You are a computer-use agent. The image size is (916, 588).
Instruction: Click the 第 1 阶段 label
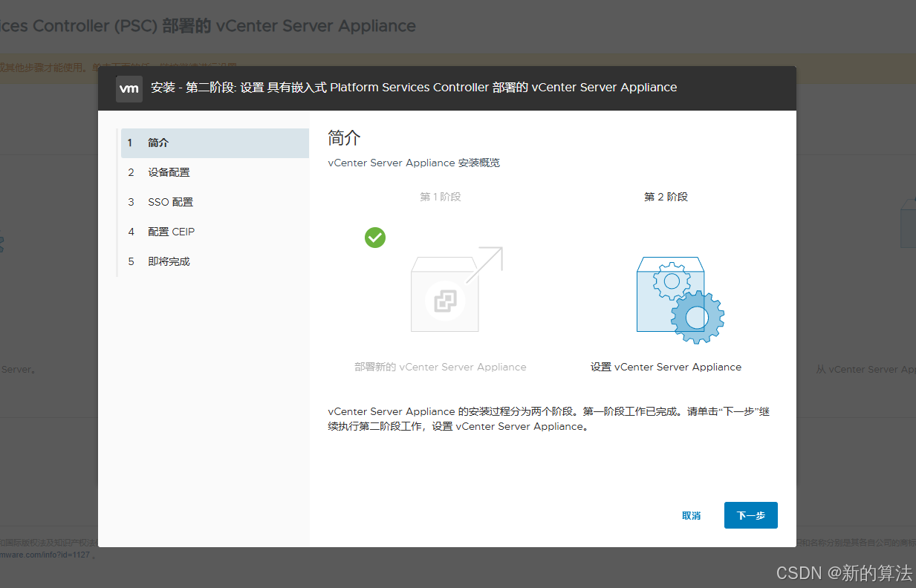[x=441, y=197]
